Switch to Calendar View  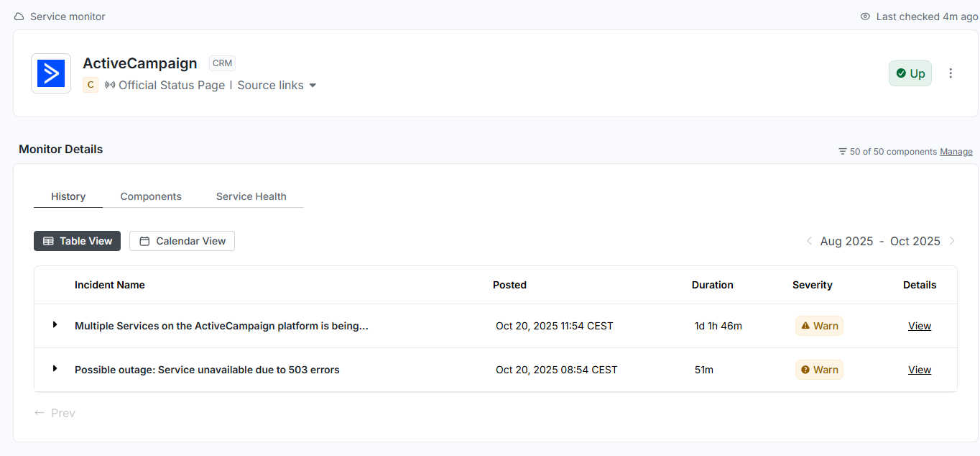pyautogui.click(x=182, y=241)
